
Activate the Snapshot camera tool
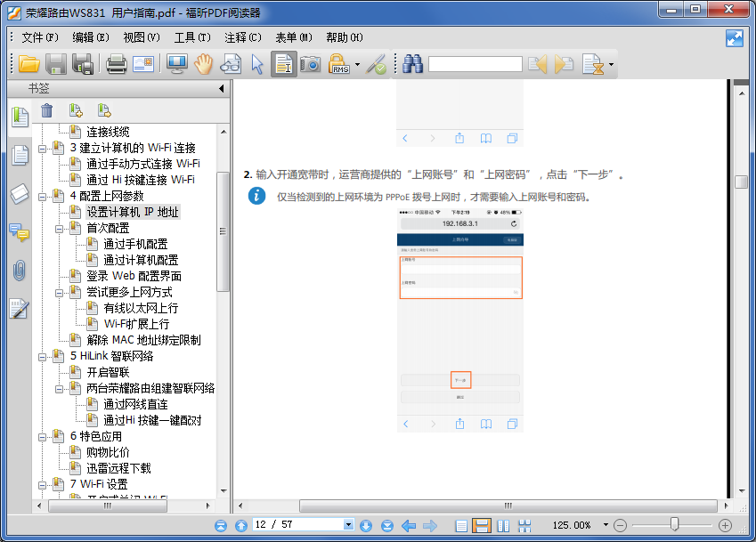pos(310,64)
